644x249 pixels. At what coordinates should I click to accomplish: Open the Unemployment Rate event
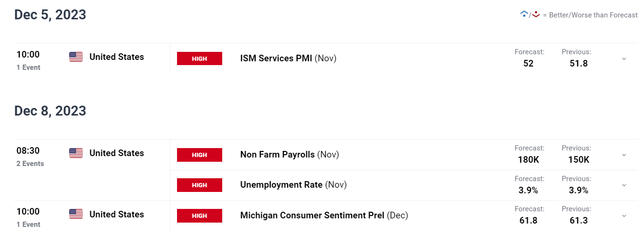[293, 185]
